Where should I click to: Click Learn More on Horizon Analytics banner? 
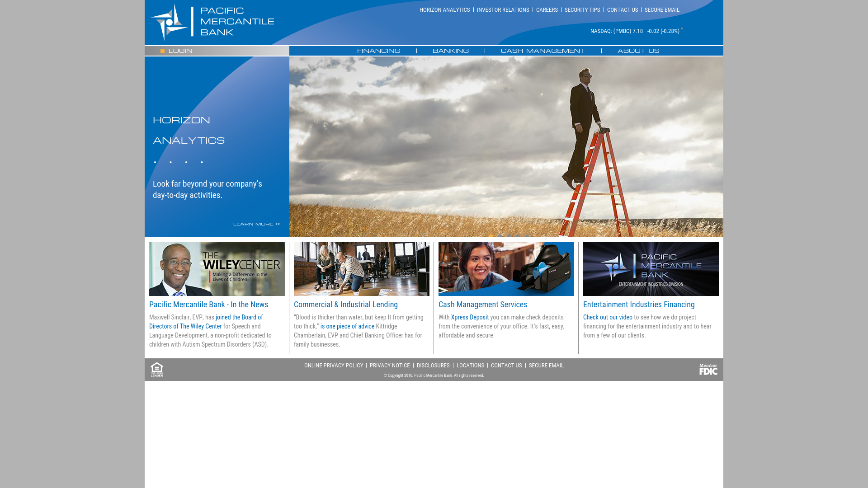[256, 224]
